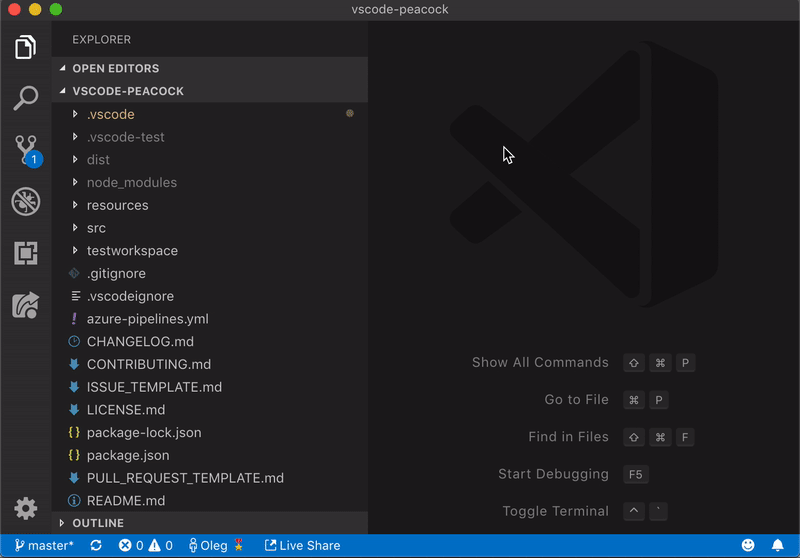800x558 pixels.
Task: Click the sync changes status bar icon
Action: point(96,546)
